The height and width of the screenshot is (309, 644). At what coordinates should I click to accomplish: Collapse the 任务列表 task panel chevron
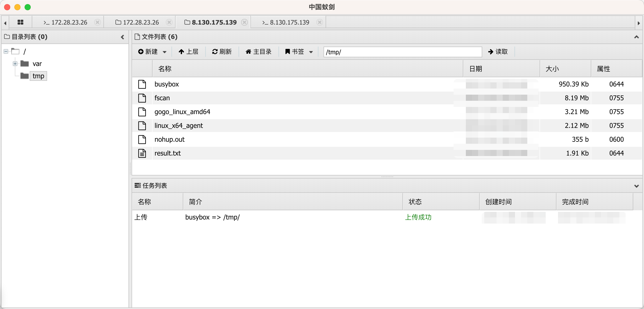pos(636,186)
